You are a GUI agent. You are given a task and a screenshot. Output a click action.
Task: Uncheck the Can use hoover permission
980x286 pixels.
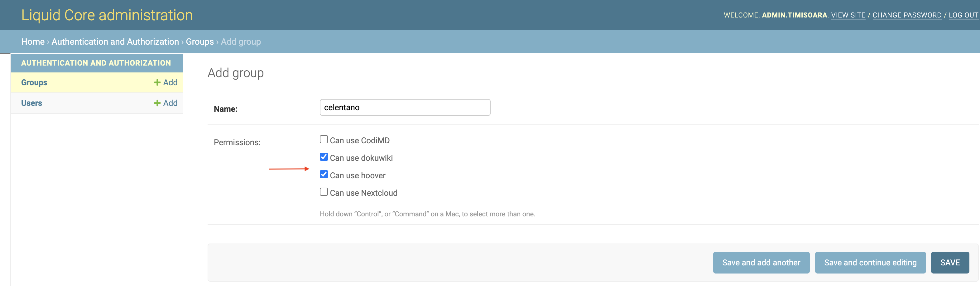(x=324, y=175)
